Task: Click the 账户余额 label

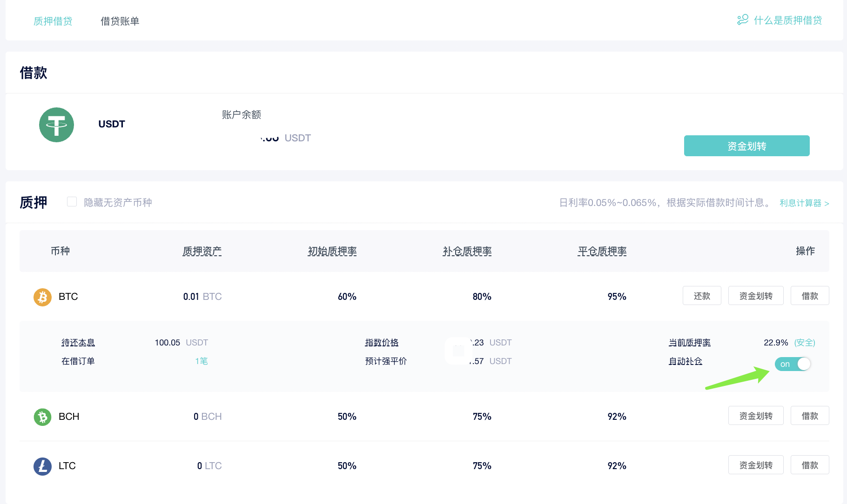Action: (242, 114)
